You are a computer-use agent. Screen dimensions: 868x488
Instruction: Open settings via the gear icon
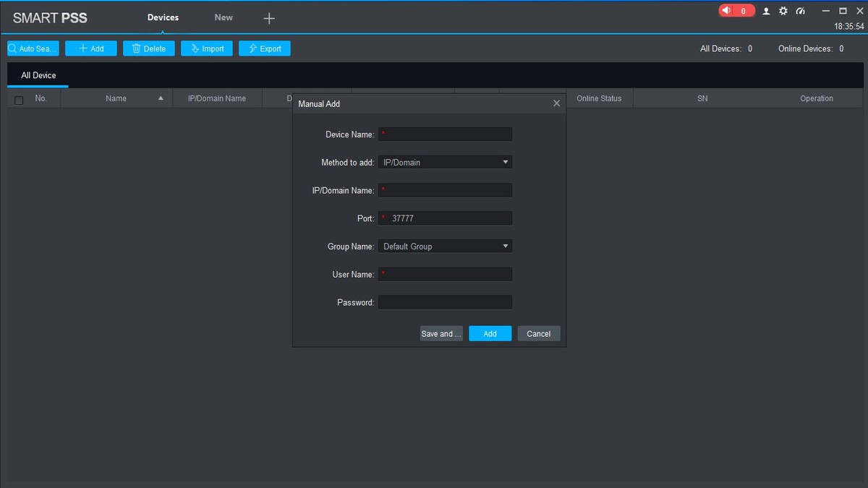point(783,11)
